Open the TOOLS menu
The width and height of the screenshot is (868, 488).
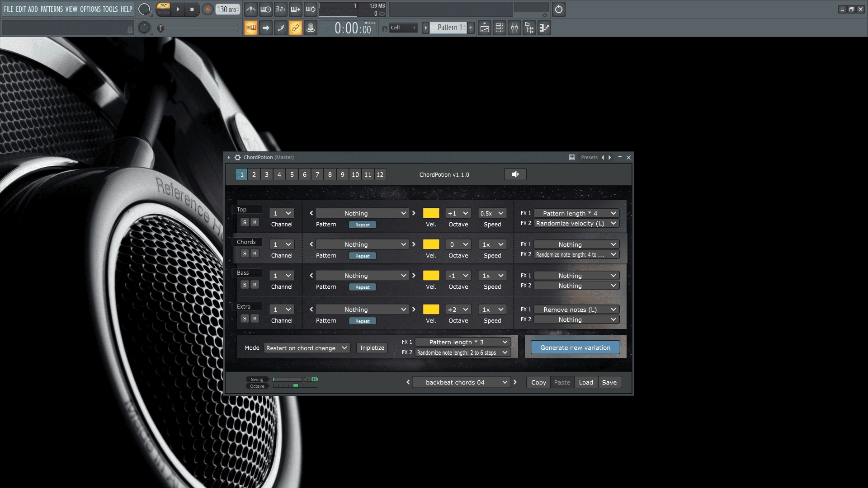pyautogui.click(x=110, y=9)
